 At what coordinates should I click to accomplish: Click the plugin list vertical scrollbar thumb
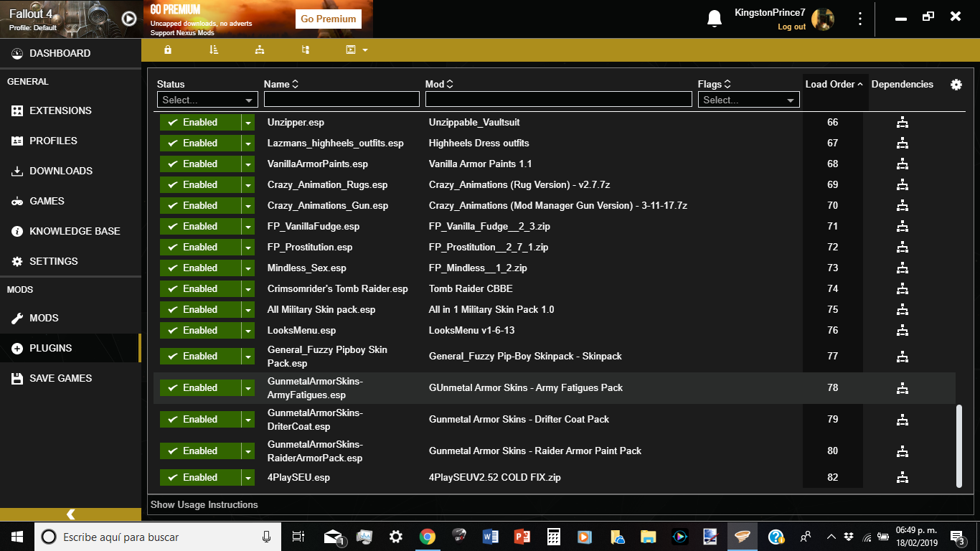pos(959,446)
